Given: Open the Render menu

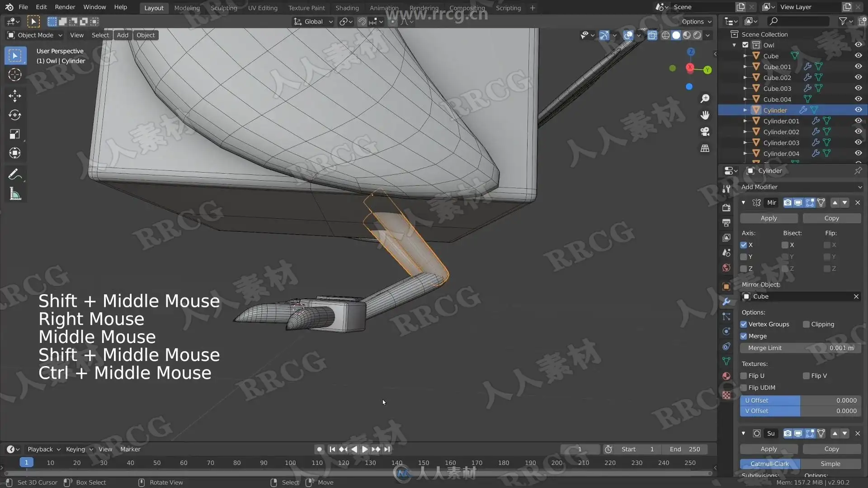Looking at the screenshot, I should click(x=65, y=7).
